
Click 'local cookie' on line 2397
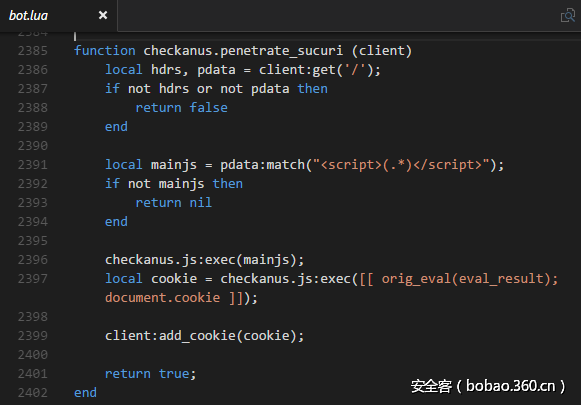pyautogui.click(x=151, y=279)
